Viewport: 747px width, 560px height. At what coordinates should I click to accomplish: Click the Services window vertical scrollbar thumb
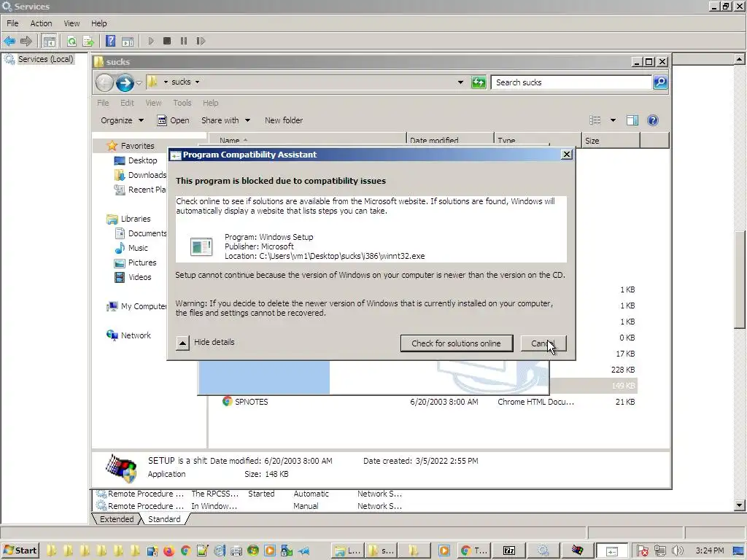[740, 279]
